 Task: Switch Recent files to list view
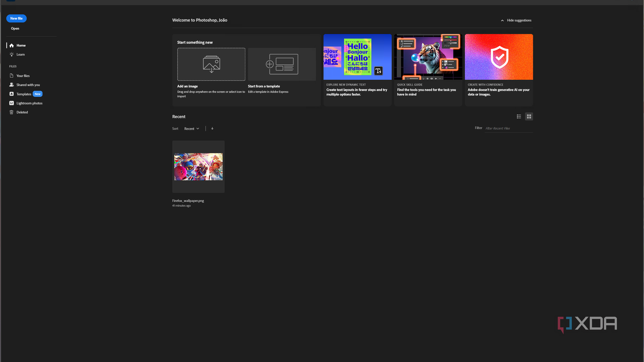(x=519, y=116)
